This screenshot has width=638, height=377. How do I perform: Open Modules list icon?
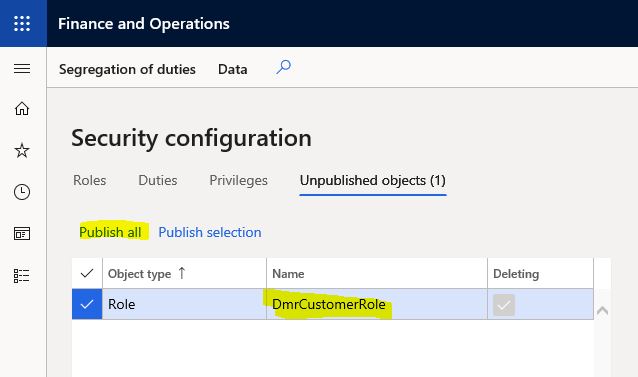[x=21, y=276]
